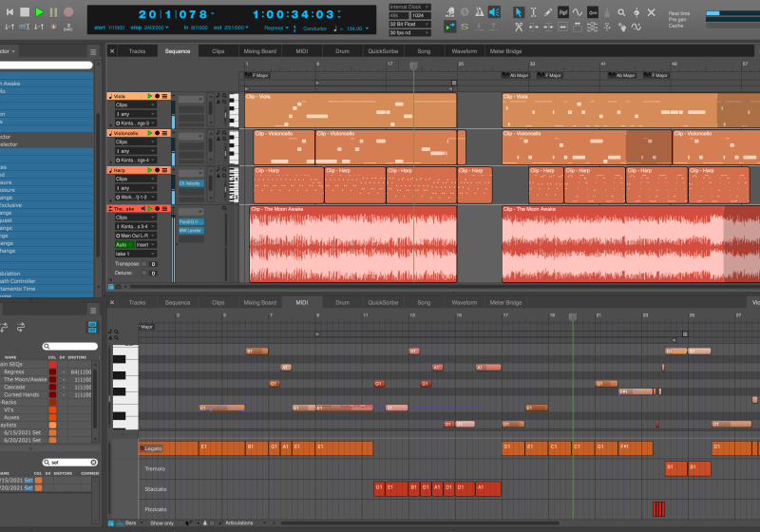Select the Pencil tool in toolbar
Screen dimensions: 760x532
[547, 12]
